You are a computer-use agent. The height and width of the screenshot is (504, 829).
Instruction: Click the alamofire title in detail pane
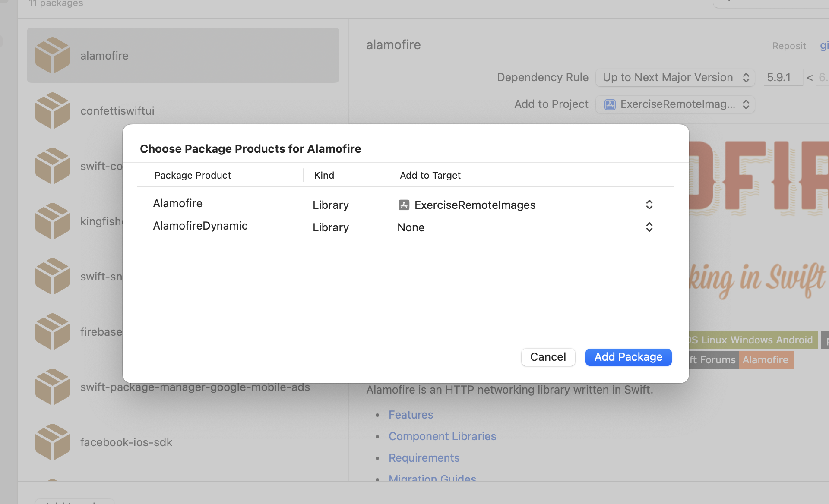coord(393,45)
